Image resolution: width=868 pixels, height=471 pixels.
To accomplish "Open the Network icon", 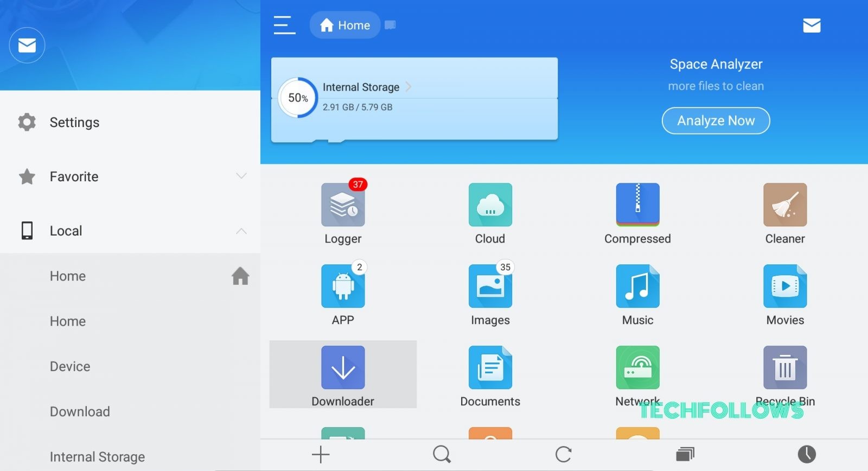I will (x=638, y=367).
